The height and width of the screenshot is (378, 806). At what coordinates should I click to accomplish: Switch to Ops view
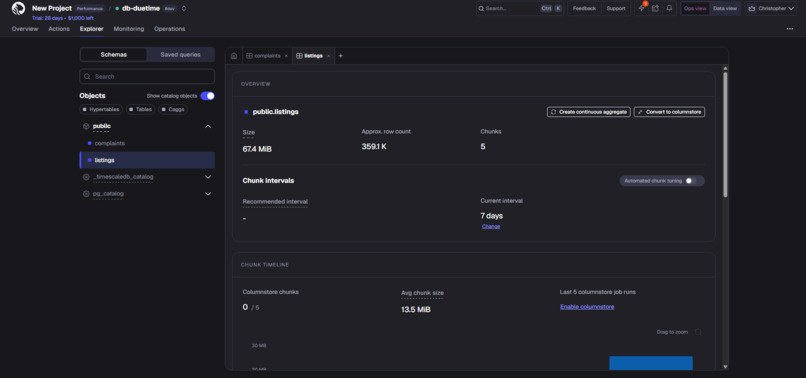click(695, 9)
